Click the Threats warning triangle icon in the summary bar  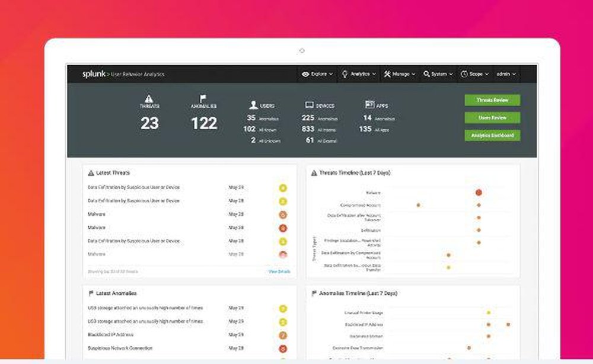(149, 98)
